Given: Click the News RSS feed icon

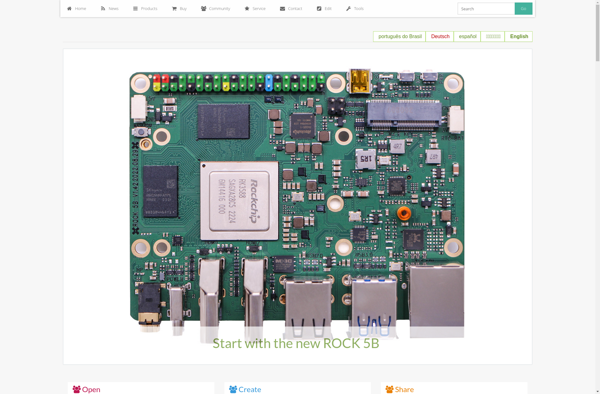Looking at the screenshot, I should (103, 8).
